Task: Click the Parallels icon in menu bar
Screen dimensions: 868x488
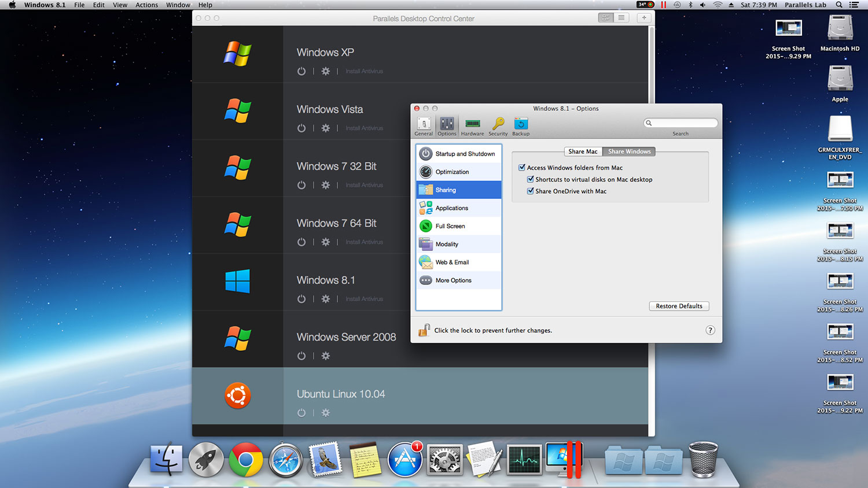Action: (663, 5)
